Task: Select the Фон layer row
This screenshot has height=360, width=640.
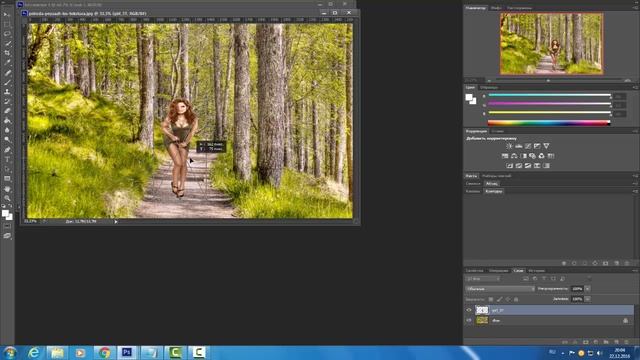Action: [x=549, y=320]
